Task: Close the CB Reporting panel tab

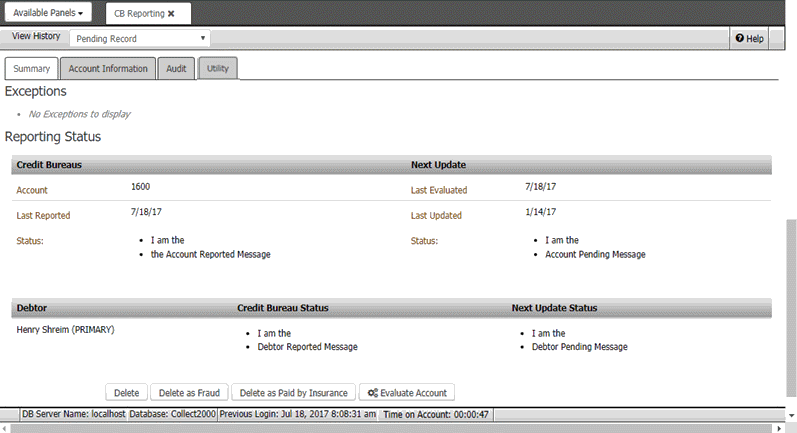Action: (171, 14)
